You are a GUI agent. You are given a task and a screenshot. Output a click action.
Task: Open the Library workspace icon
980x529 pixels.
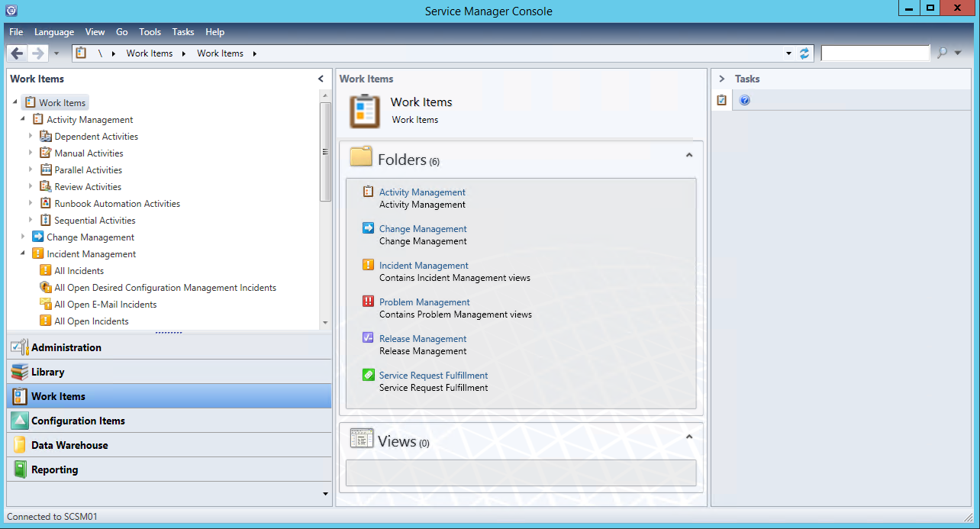coord(19,372)
